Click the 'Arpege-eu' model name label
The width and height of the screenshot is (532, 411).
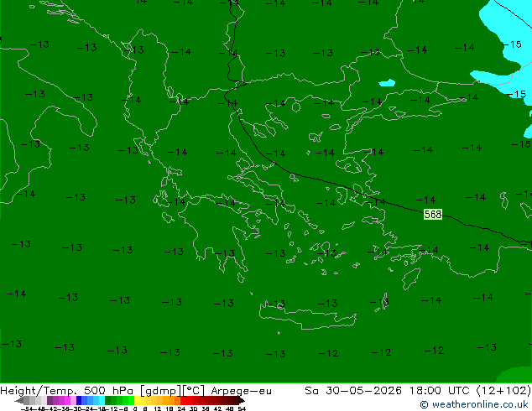point(241,391)
